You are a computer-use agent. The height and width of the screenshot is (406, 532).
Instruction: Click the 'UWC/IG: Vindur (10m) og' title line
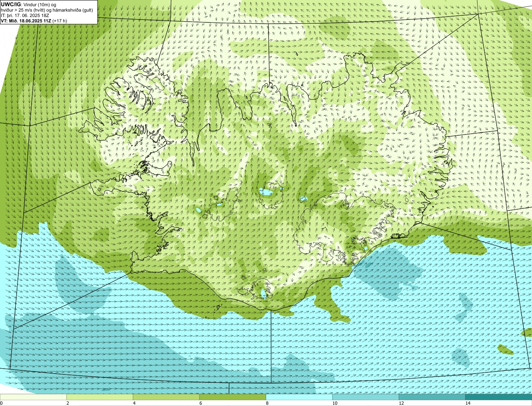click(29, 4)
